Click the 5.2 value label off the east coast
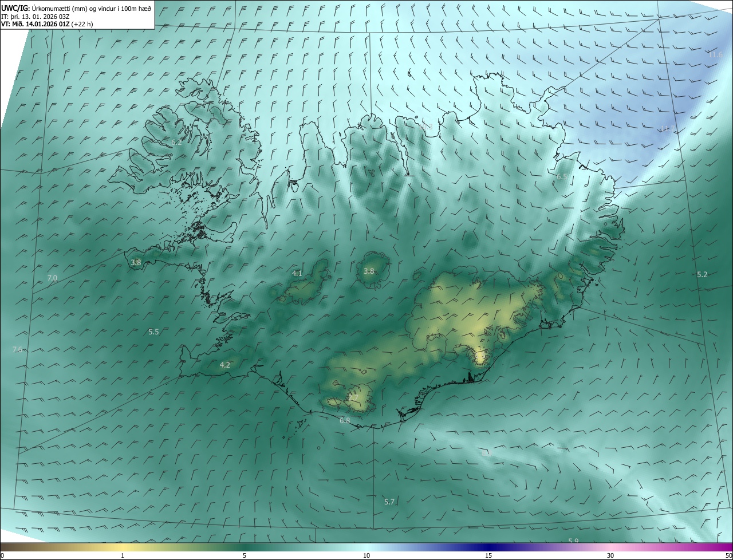 coord(702,275)
